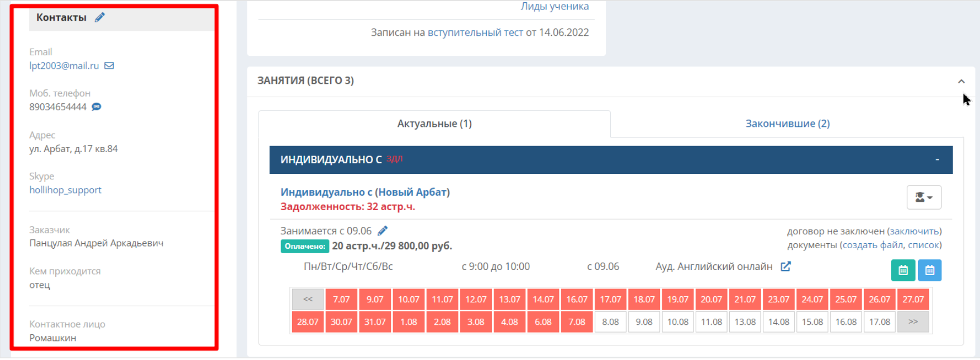Select the 23.07 lesson date cell
The width and height of the screenshot is (980, 360).
(778, 299)
